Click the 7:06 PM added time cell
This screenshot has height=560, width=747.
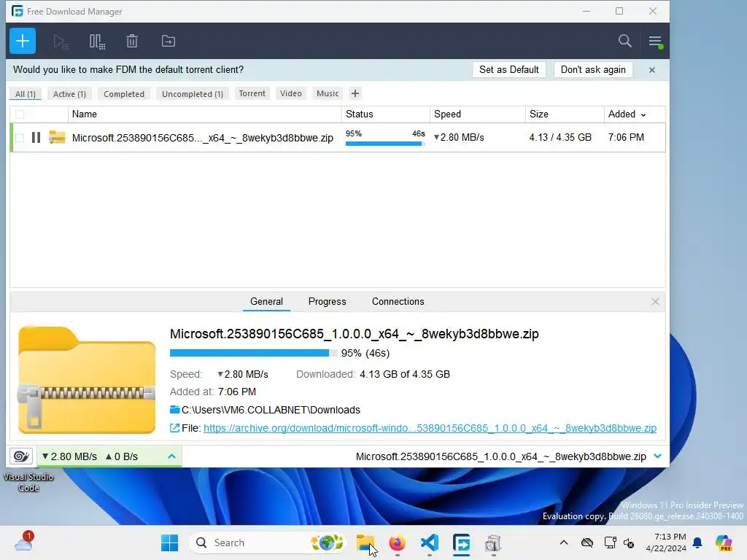[x=626, y=138]
